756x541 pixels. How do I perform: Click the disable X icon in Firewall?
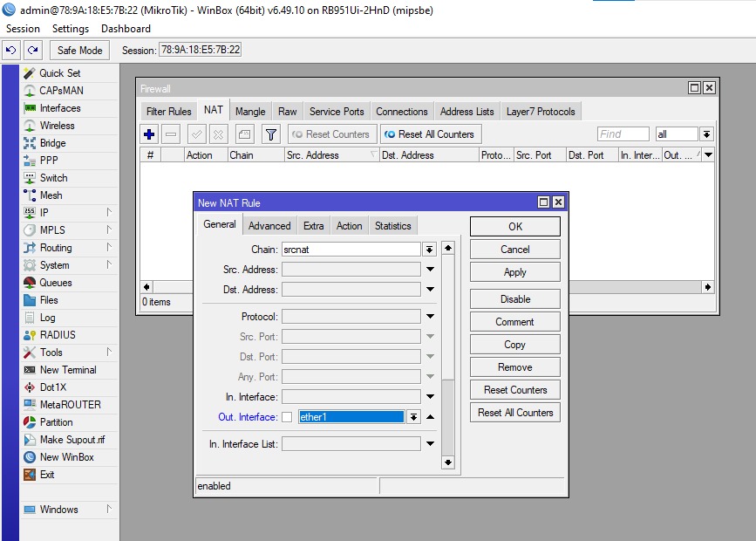(218, 134)
